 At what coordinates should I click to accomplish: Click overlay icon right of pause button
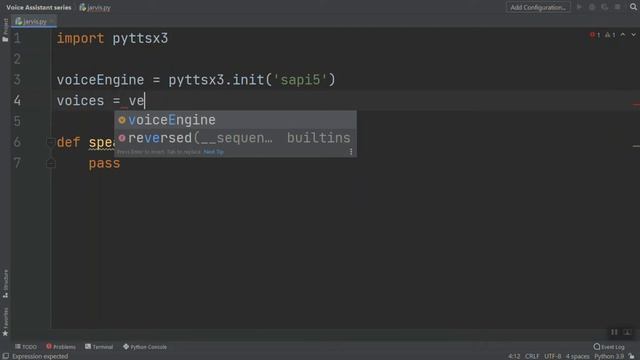[x=628, y=332]
